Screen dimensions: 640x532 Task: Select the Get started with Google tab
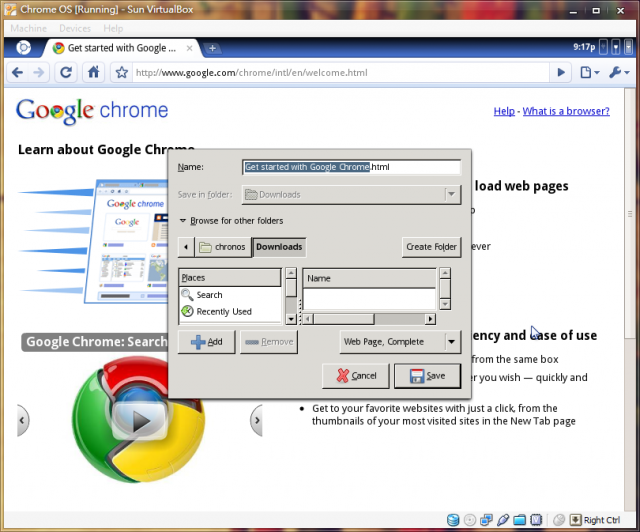click(x=121, y=48)
